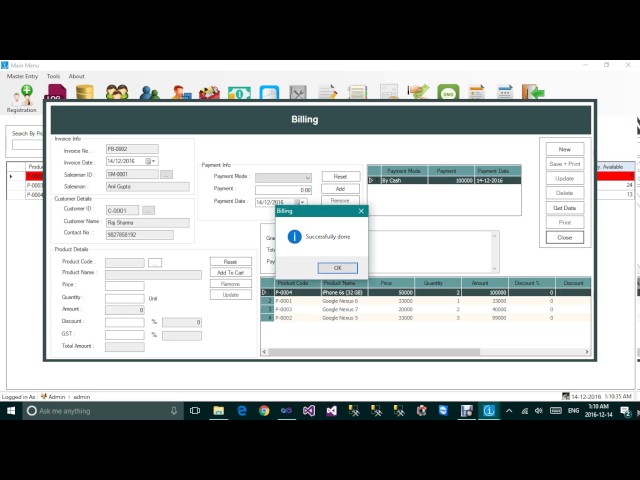This screenshot has width=640, height=480.
Task: Click the Quantity column header in cart
Action: coord(438,283)
